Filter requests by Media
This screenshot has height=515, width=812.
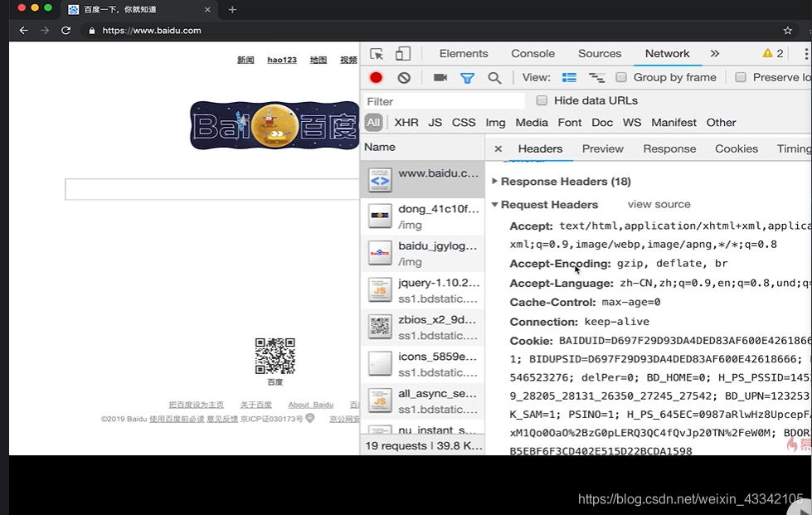pos(532,123)
